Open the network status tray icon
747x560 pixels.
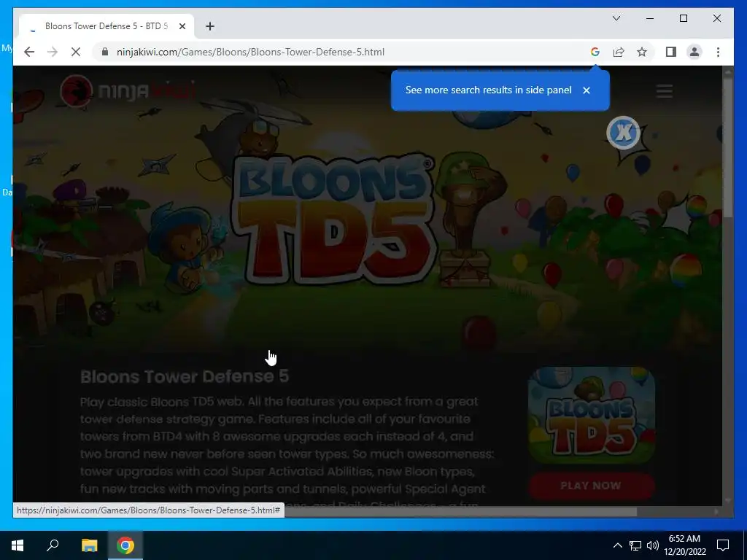(635, 545)
